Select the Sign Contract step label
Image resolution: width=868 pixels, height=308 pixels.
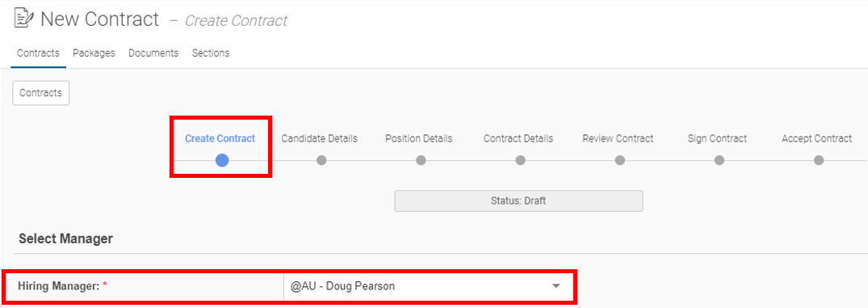point(718,138)
